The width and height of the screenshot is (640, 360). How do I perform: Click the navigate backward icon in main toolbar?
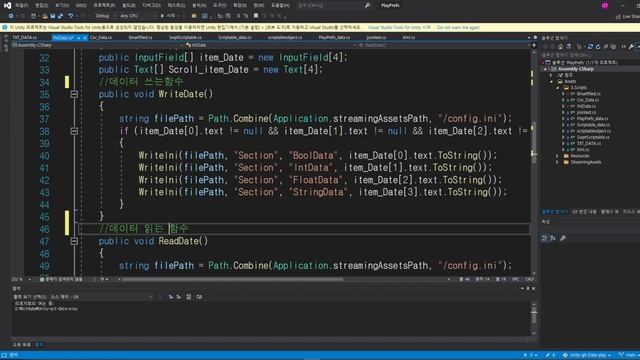coord(11,16)
